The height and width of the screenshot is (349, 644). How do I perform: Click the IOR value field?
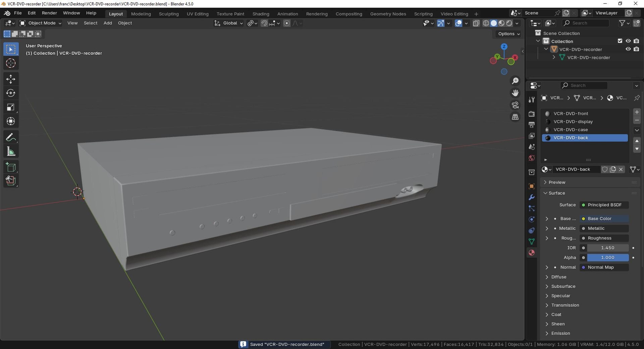pos(608,248)
